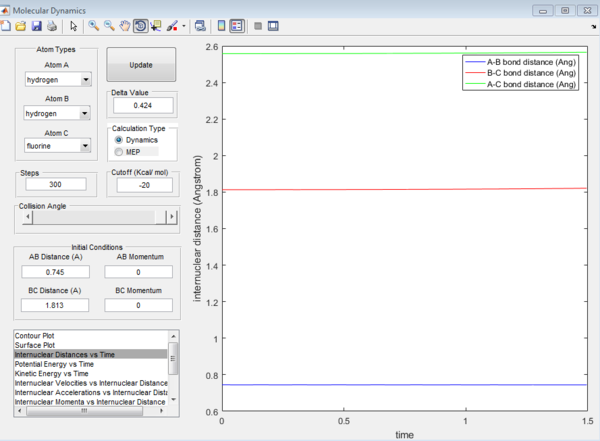
Task: Print the figure using the printer icon
Action: click(52, 26)
